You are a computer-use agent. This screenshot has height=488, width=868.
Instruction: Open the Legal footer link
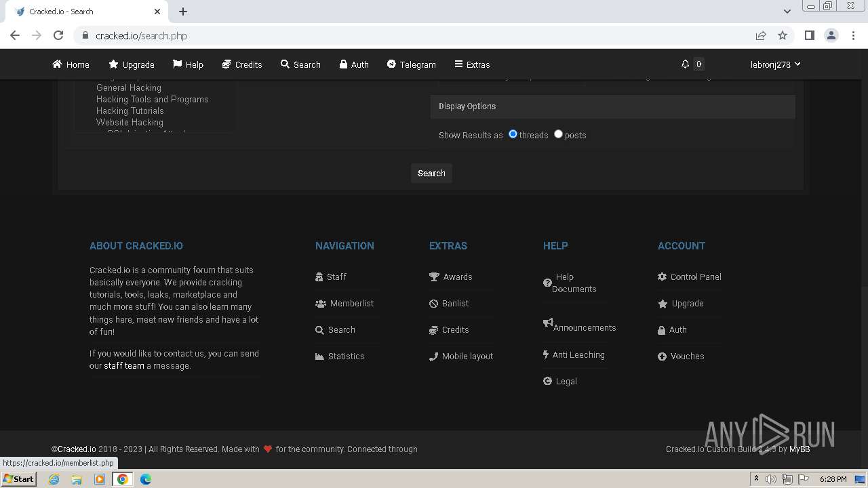point(560,381)
